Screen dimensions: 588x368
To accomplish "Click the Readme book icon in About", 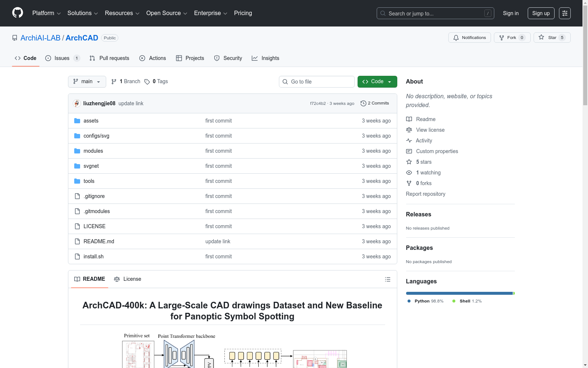I will coord(409,119).
